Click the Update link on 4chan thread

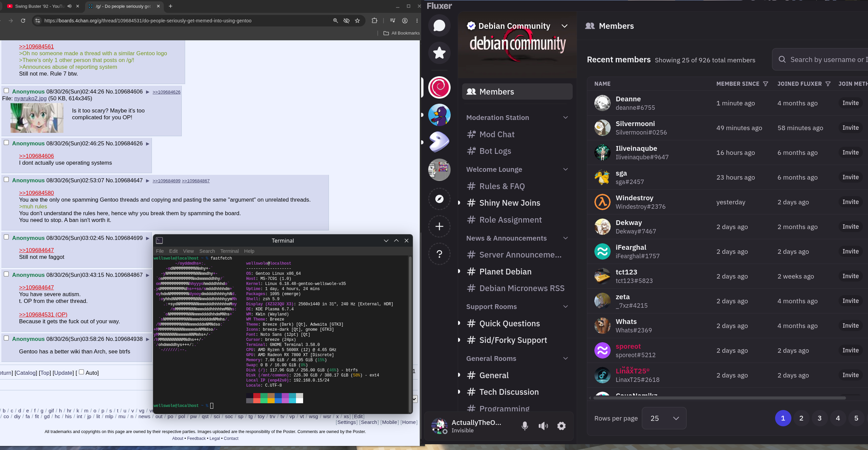point(63,373)
